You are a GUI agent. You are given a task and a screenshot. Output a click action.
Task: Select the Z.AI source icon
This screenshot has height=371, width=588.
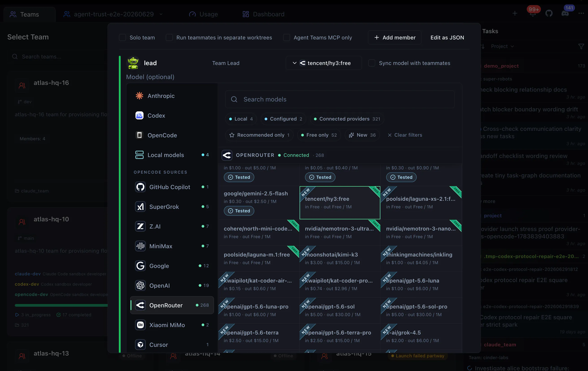(140, 226)
